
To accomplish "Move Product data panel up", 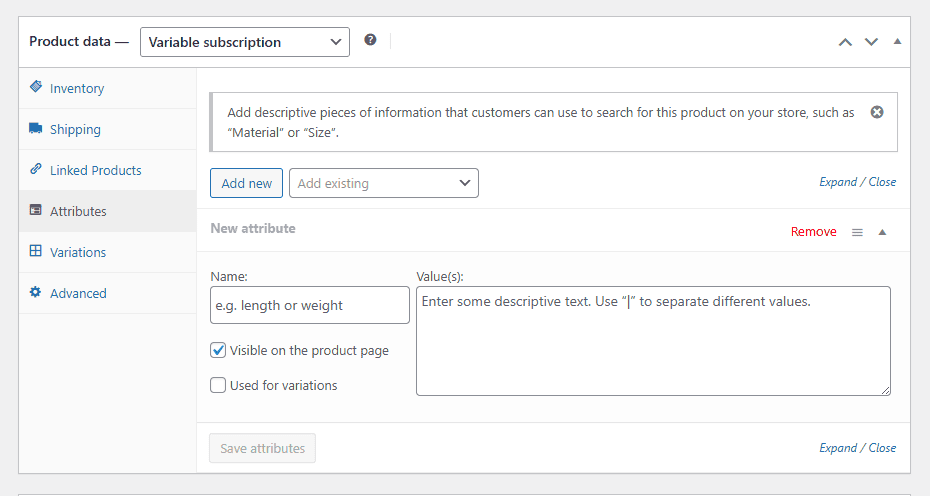I will click(x=845, y=42).
